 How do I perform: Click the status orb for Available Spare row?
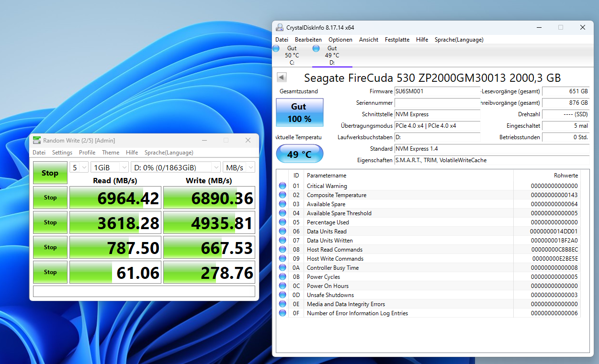click(x=283, y=204)
